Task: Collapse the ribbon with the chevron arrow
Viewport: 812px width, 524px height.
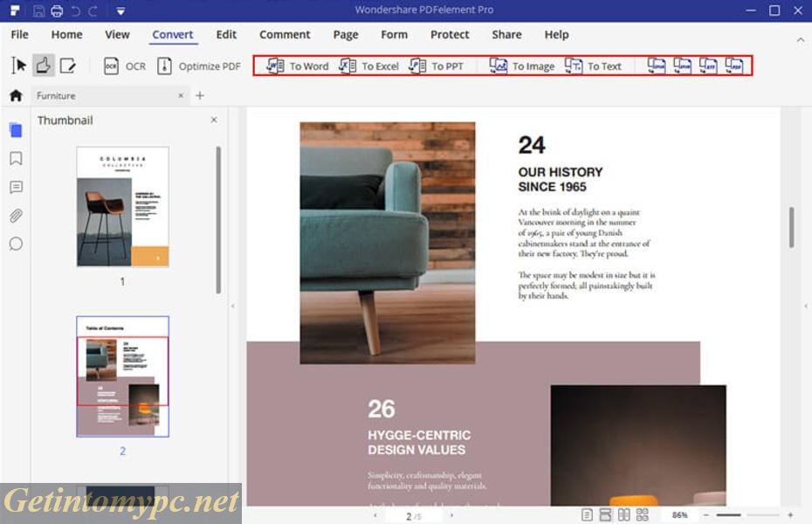Action: (x=801, y=39)
